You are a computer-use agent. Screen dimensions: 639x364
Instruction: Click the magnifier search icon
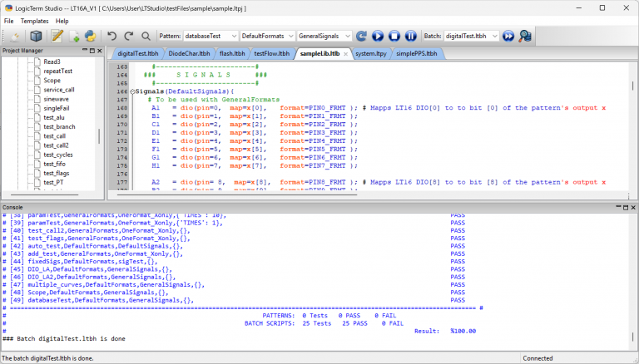(x=146, y=36)
